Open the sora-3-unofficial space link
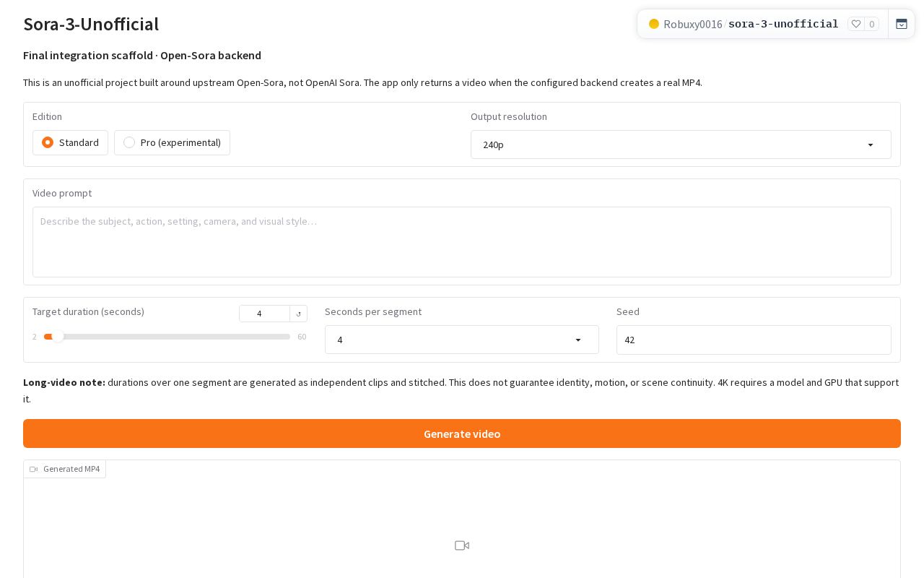The image size is (924, 578). 783,24
